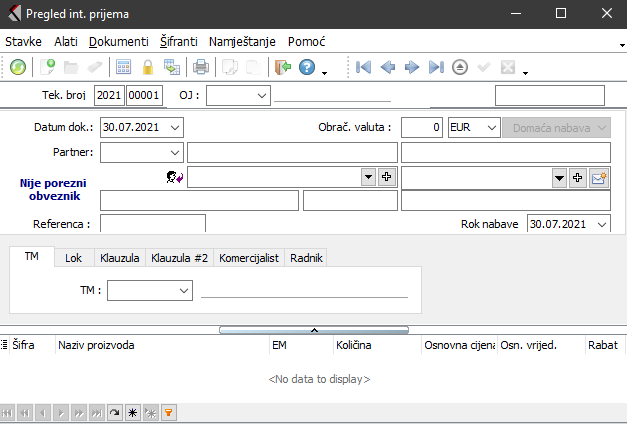
Task: Click the green refresh icon in toolbar
Action: [x=18, y=67]
